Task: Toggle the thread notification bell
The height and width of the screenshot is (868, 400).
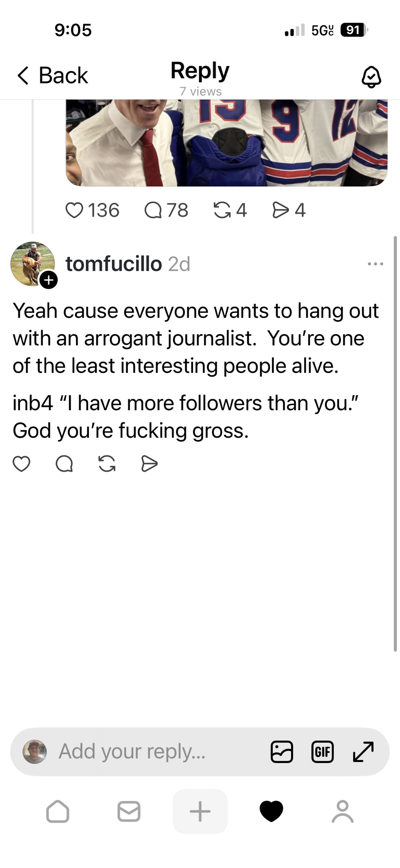Action: point(371,77)
